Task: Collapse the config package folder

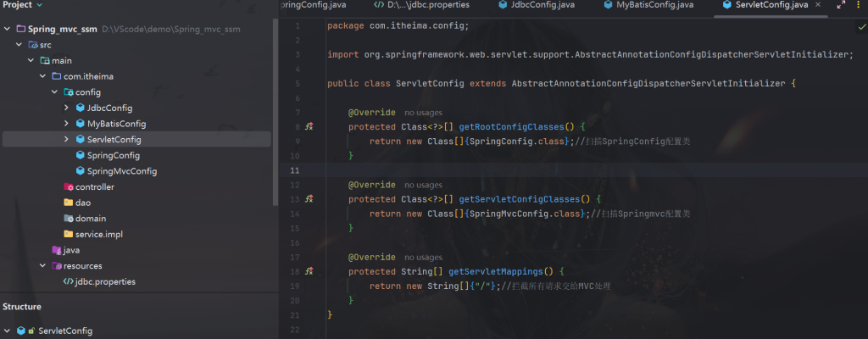Action: point(55,92)
